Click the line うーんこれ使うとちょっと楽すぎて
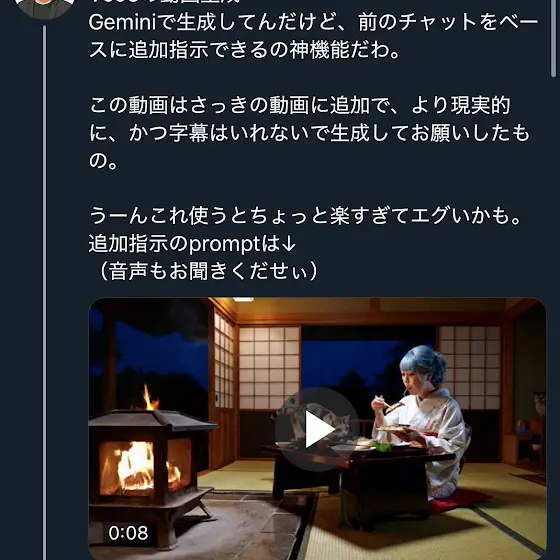Image resolution: width=560 pixels, height=560 pixels. point(306,216)
